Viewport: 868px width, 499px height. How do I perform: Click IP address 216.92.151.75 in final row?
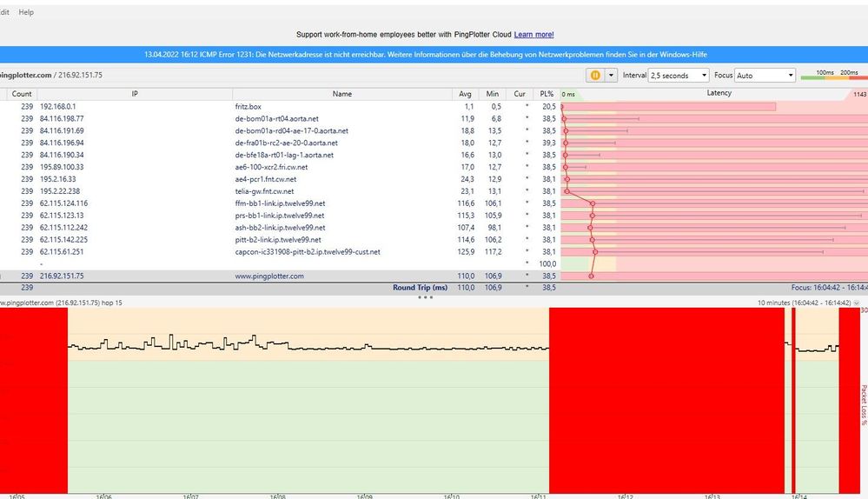point(62,276)
